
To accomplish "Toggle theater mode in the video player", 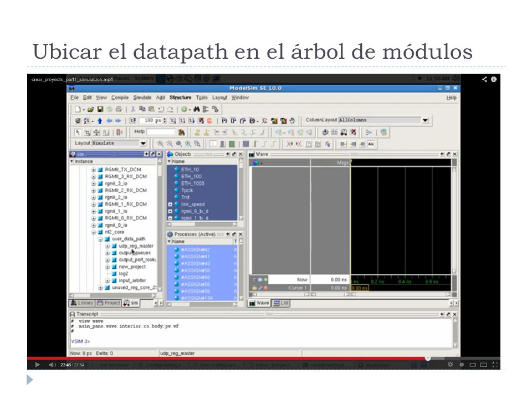I will click(484, 365).
